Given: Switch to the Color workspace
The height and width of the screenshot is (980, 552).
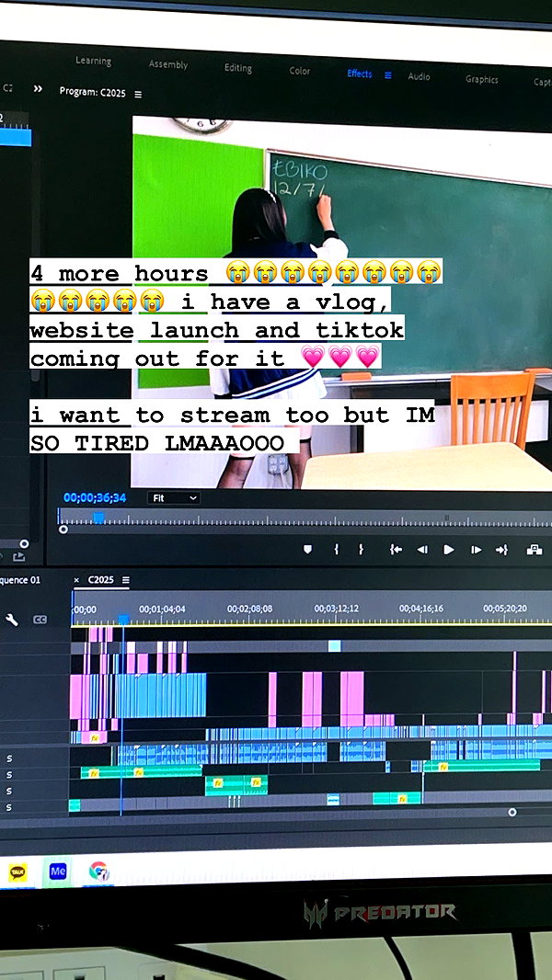Looking at the screenshot, I should click(299, 71).
